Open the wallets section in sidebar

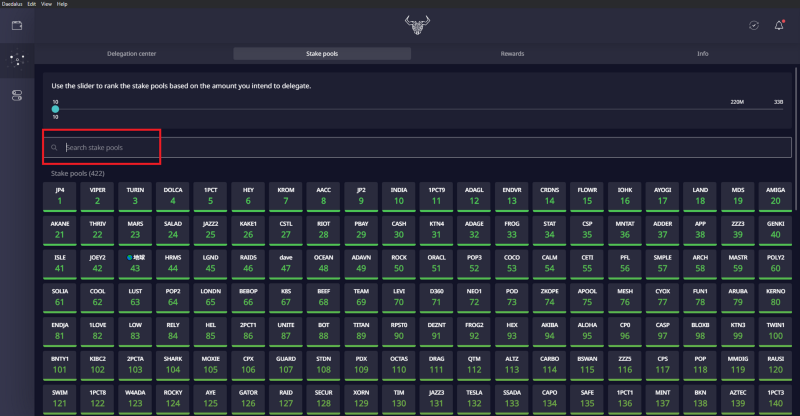tap(17, 26)
